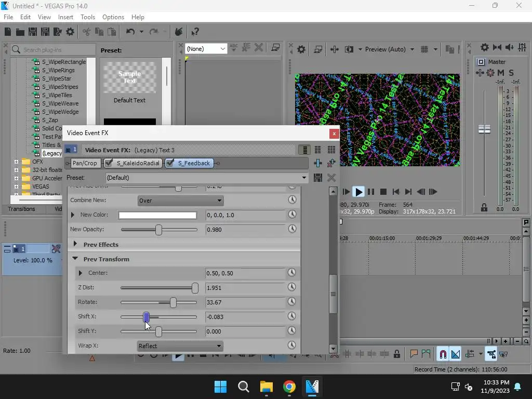Expand the Center parameter
The image size is (532, 399).
coord(81,273)
